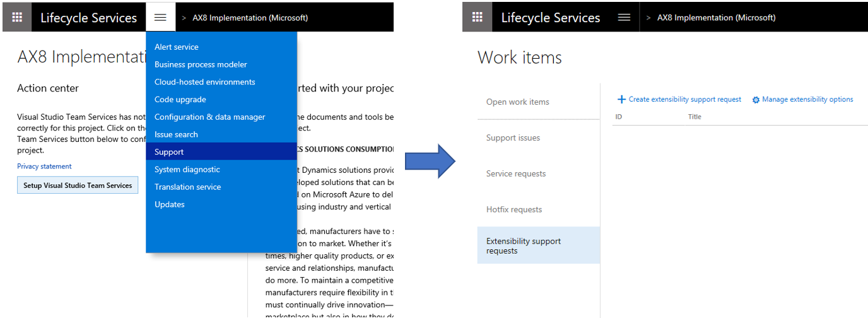Click the ID column header
The height and width of the screenshot is (318, 868).
[x=619, y=117]
